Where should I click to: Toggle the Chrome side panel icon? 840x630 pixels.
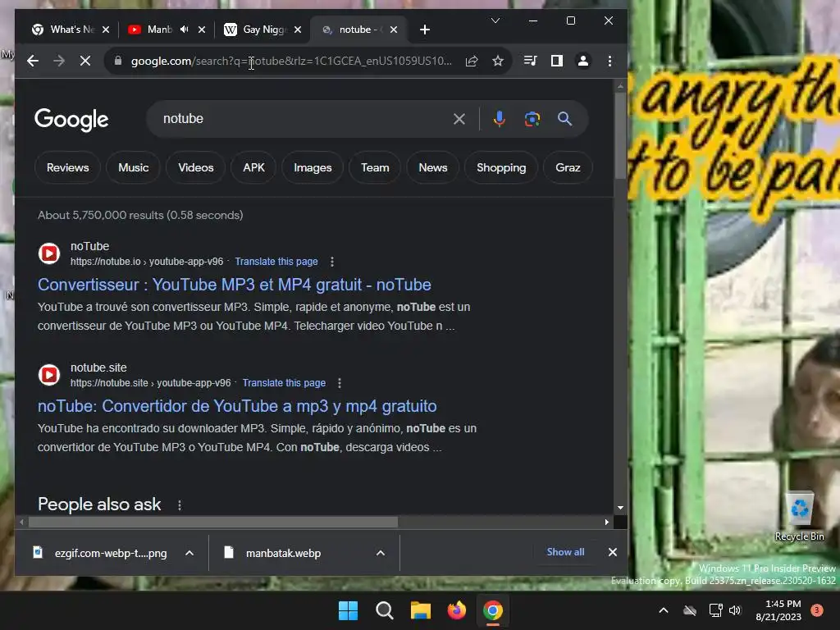557,61
